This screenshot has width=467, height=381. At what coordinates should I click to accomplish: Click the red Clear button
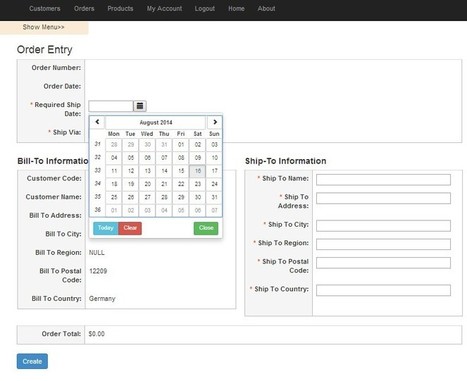pyautogui.click(x=130, y=228)
